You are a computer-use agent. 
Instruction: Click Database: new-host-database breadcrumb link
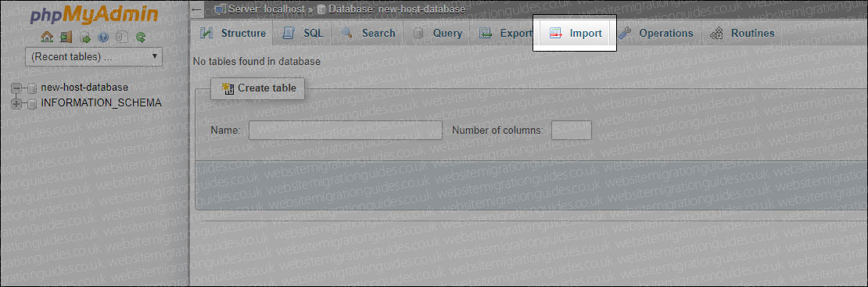397,9
